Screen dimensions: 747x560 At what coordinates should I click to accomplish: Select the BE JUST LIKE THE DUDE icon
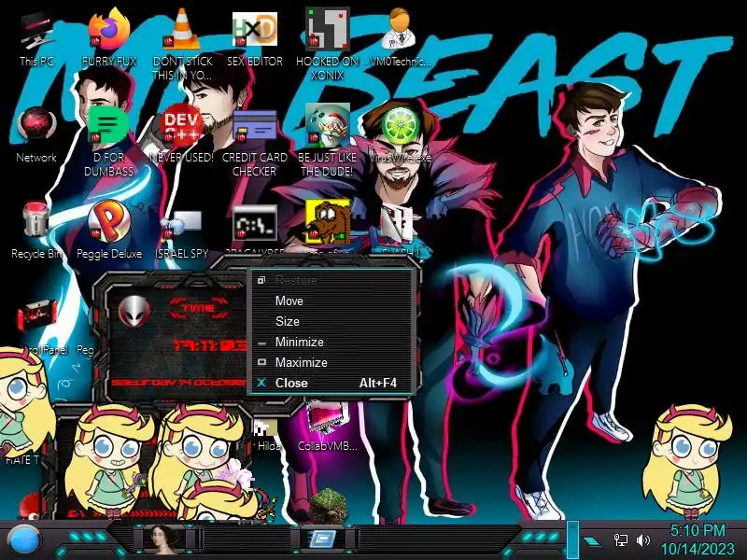(x=328, y=141)
